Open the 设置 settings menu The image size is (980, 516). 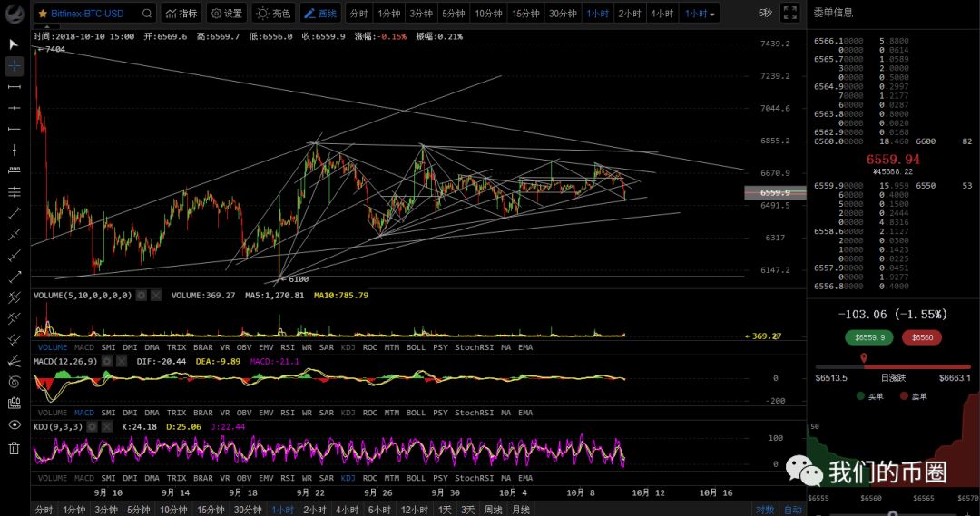226,13
